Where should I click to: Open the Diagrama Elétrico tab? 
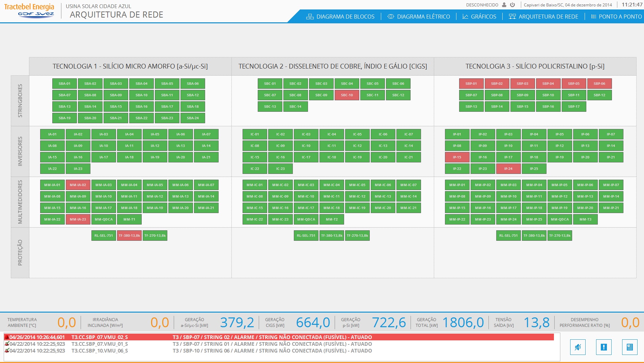(419, 17)
